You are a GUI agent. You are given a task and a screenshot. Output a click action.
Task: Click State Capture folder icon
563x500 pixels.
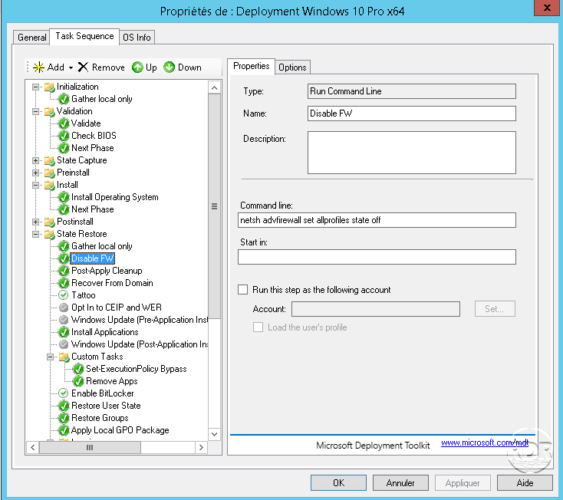pyautogui.click(x=49, y=160)
